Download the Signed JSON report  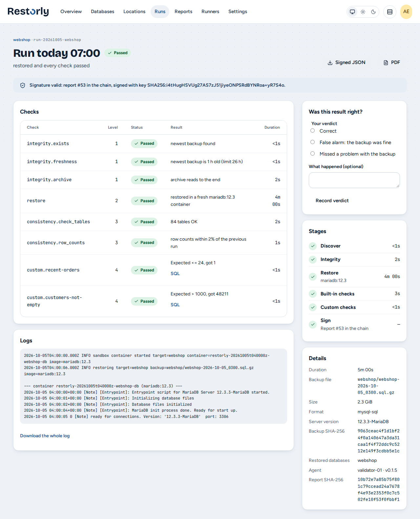pyautogui.click(x=346, y=62)
